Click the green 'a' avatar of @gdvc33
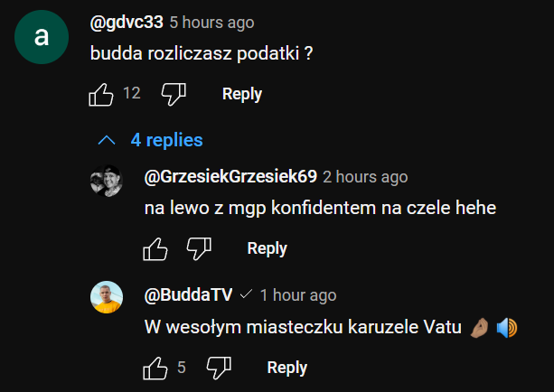The image size is (554, 392). point(41,37)
